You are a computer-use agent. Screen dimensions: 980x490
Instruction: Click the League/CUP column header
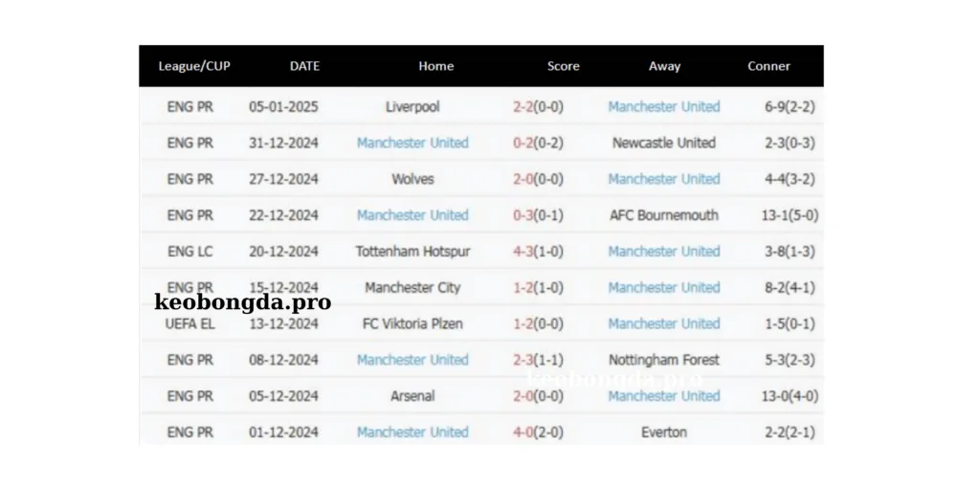(x=194, y=66)
